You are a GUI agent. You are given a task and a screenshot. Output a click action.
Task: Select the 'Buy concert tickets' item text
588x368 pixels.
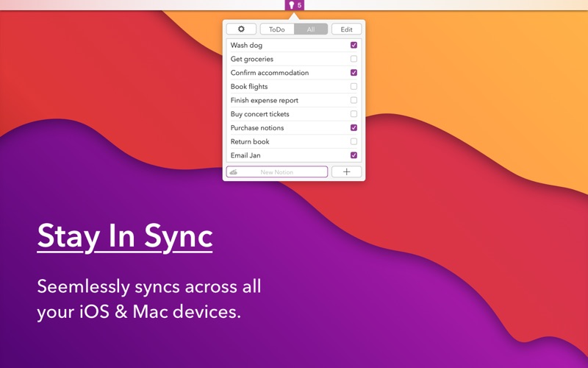click(x=260, y=114)
